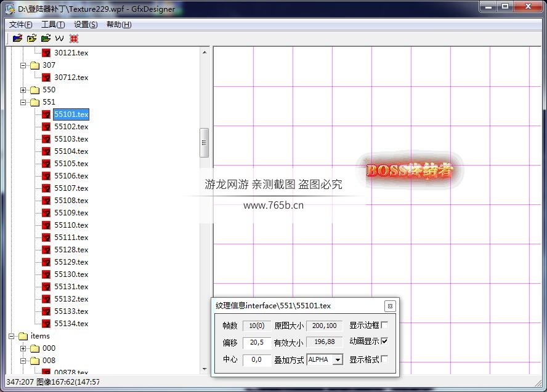Viewport: 547px width, 392px height.
Task: Select 55133.tex in the tree
Action: (71, 311)
